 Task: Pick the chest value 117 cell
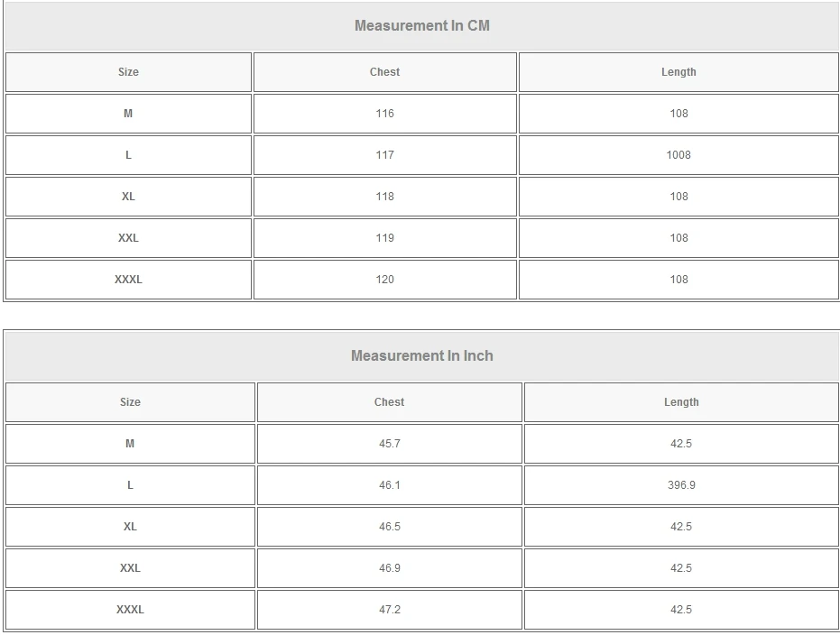tap(384, 155)
